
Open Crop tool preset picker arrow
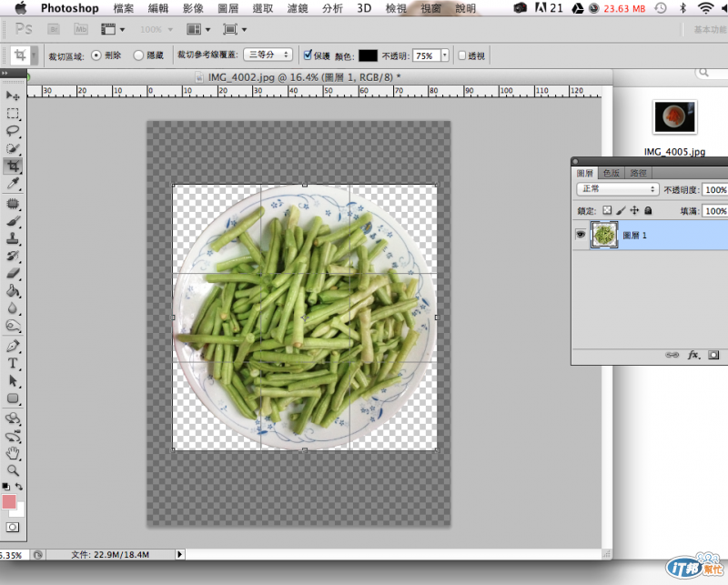coord(34,55)
